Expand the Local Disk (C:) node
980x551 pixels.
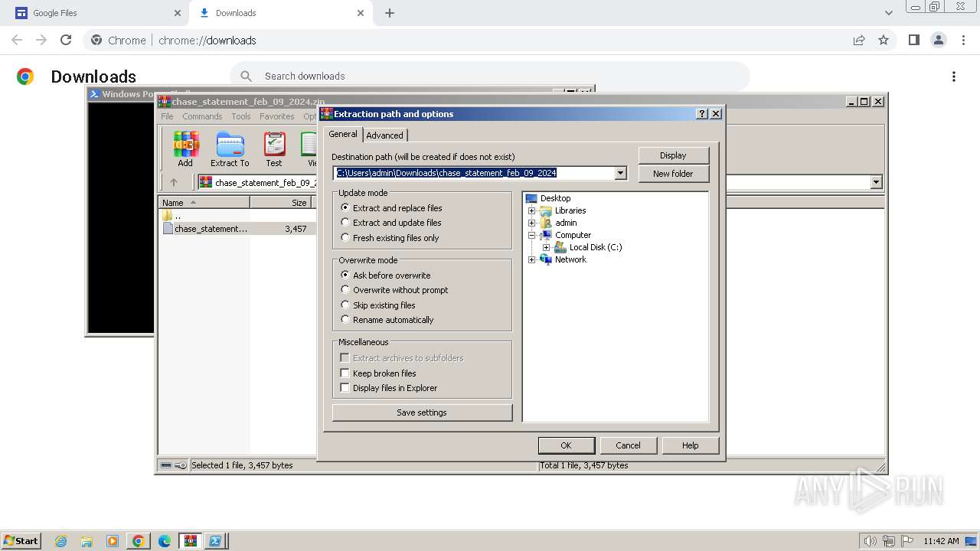(546, 247)
